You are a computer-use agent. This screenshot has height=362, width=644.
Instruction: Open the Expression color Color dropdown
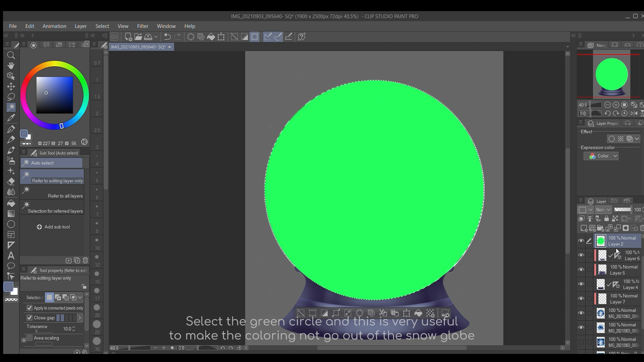click(601, 156)
